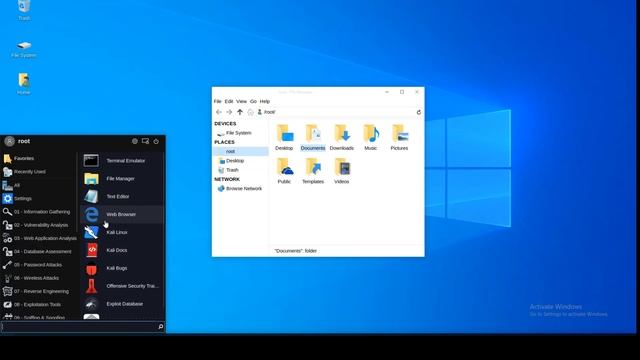640x360 pixels.
Task: Select the Public folder
Action: click(x=284, y=171)
